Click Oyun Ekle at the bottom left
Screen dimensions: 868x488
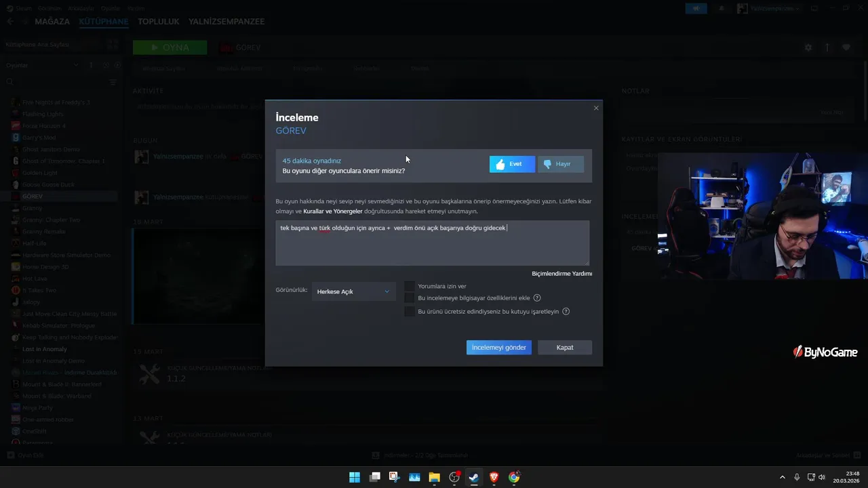click(26, 455)
